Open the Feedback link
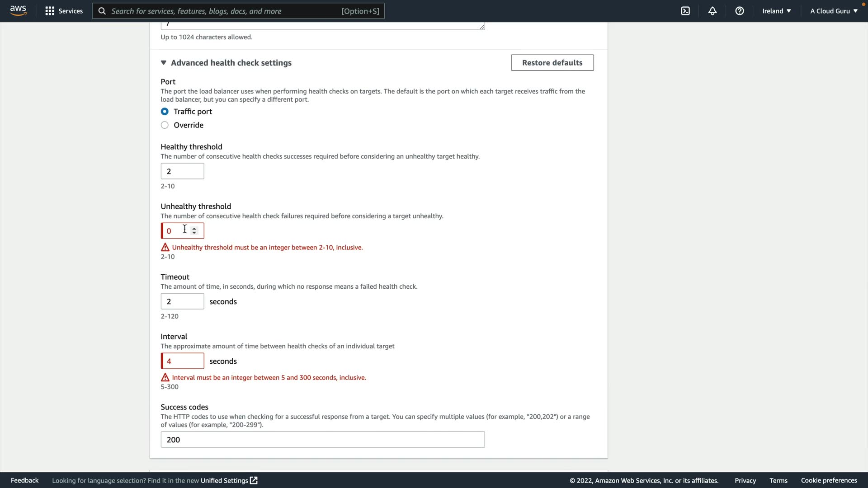The height and width of the screenshot is (488, 868). pyautogui.click(x=24, y=480)
